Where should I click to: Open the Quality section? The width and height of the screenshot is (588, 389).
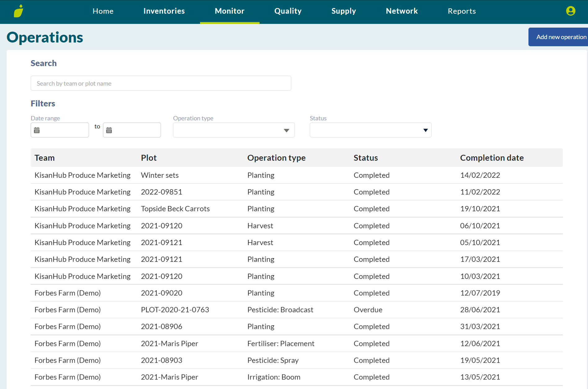[288, 11]
